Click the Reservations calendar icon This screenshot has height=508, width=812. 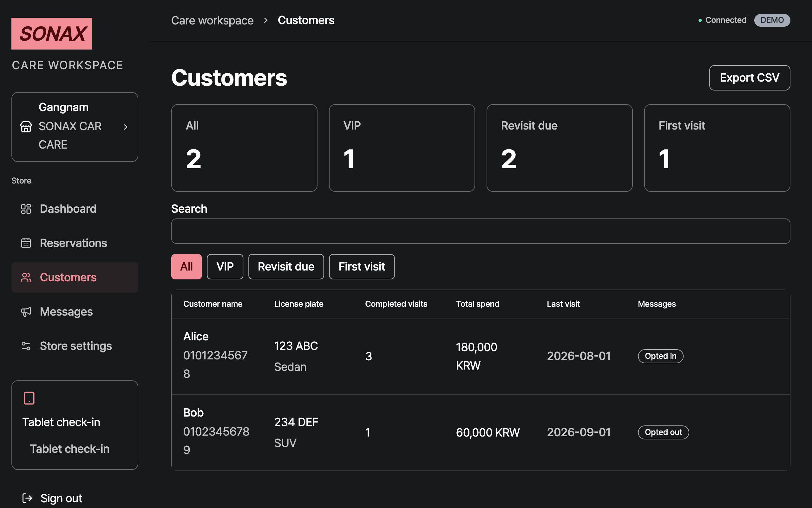26,243
